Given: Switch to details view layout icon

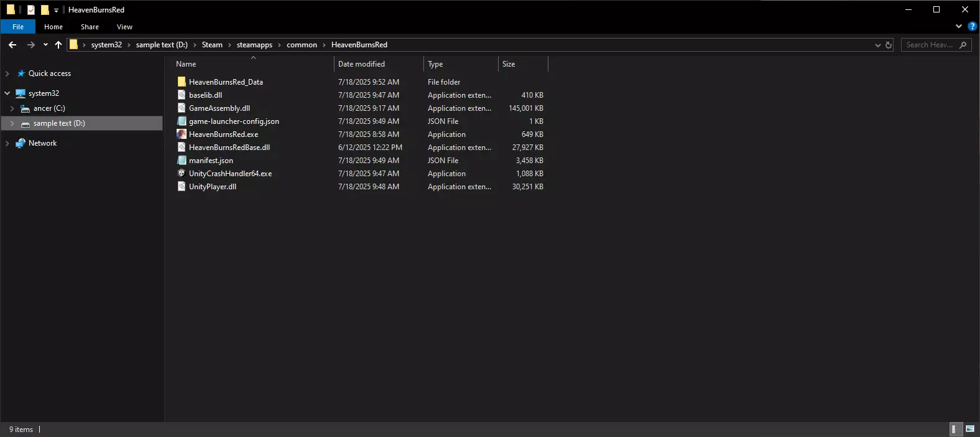Looking at the screenshot, I should click(956, 429).
